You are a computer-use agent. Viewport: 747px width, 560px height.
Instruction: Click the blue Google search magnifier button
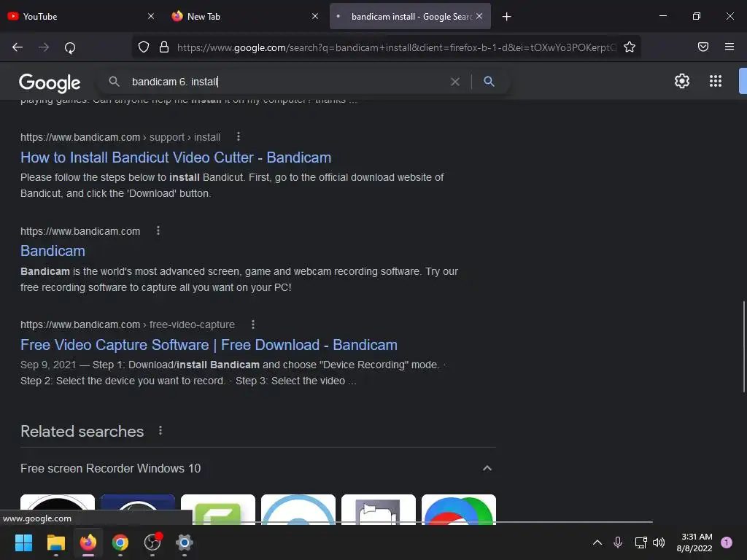[489, 82]
